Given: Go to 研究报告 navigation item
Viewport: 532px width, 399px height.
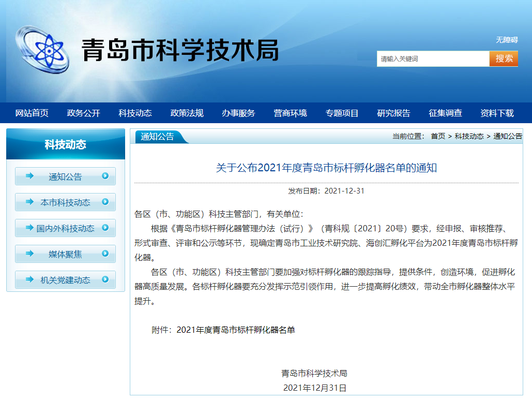Looking at the screenshot, I should pos(393,113).
